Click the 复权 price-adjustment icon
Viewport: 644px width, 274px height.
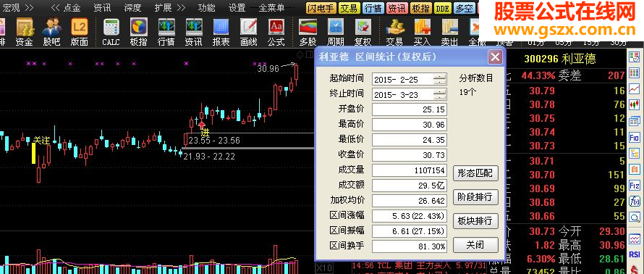[363, 32]
